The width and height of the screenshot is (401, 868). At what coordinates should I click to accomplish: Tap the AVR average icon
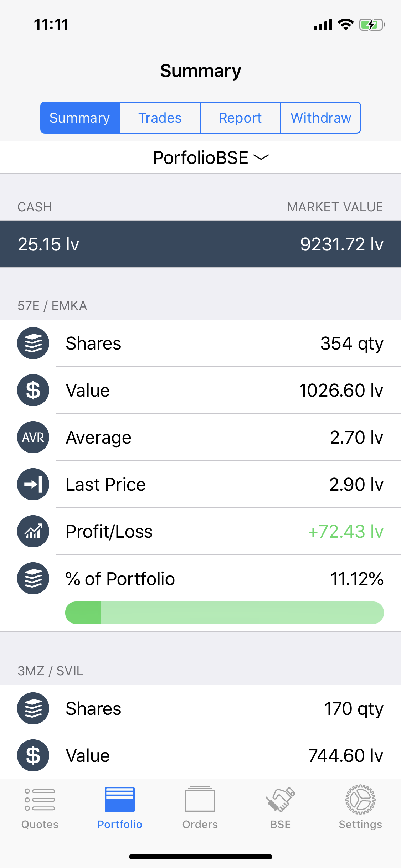[x=33, y=437]
